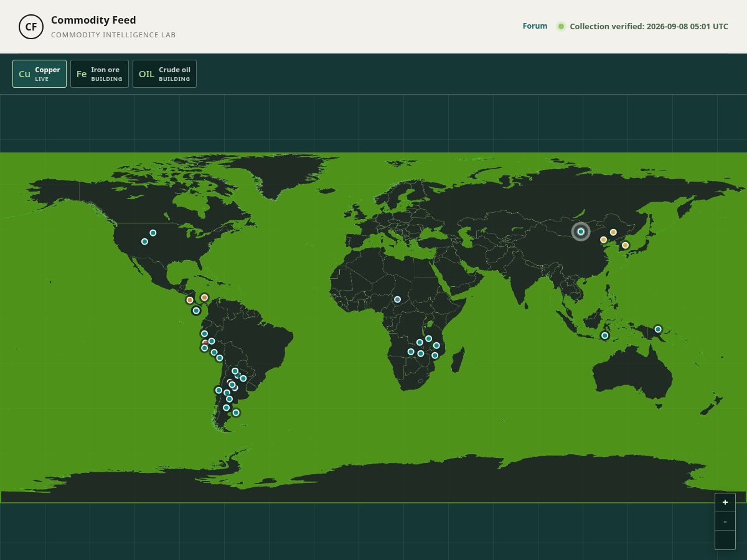Select the orange marker on the Korean peninsula

(625, 245)
